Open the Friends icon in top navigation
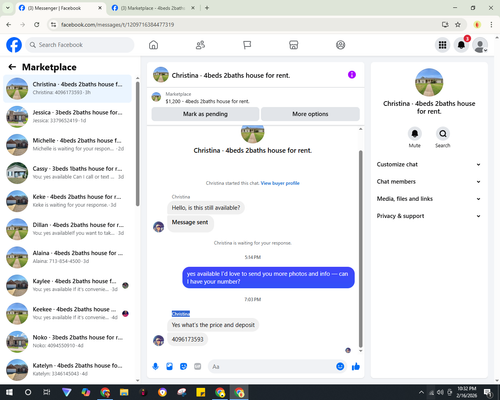 coord(200,45)
